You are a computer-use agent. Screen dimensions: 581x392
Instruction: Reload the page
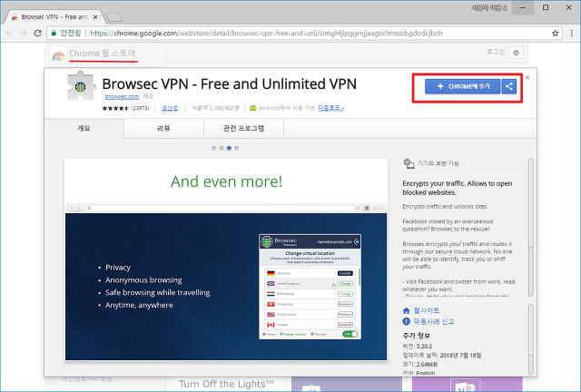(37, 33)
